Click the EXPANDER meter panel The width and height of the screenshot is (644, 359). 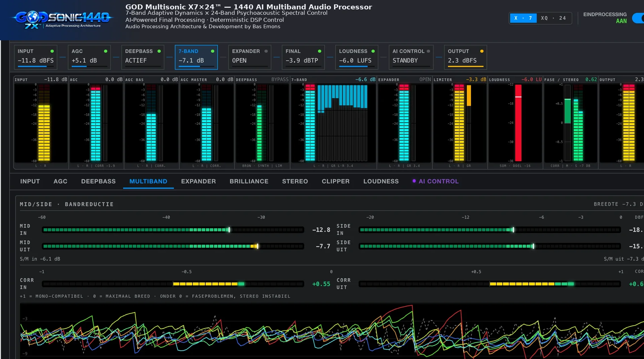point(405,123)
